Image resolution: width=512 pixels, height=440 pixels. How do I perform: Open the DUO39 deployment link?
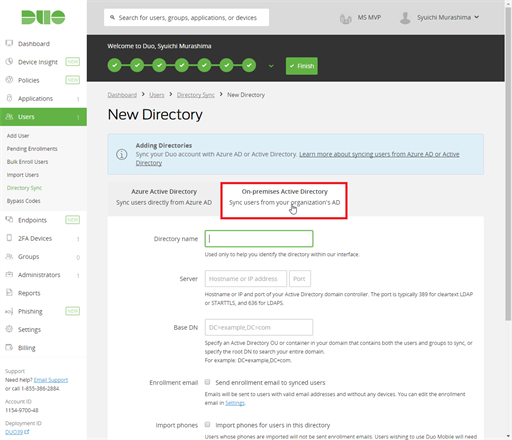(x=14, y=432)
